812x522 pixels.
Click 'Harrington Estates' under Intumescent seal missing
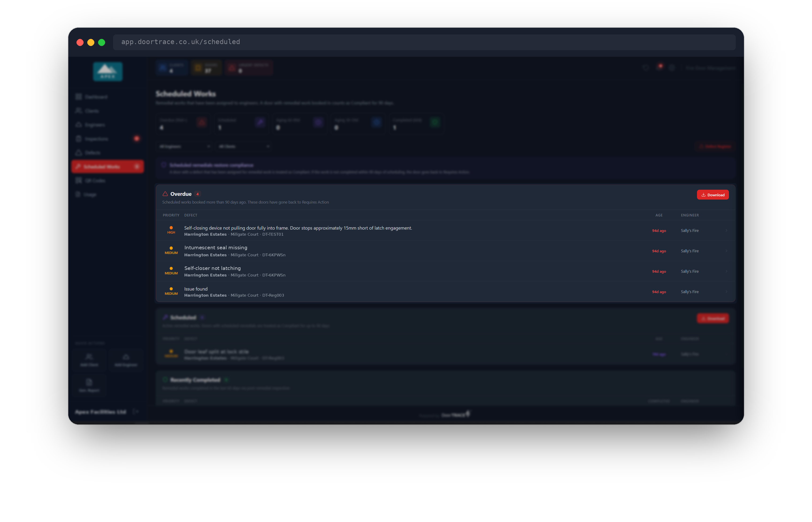pyautogui.click(x=205, y=255)
